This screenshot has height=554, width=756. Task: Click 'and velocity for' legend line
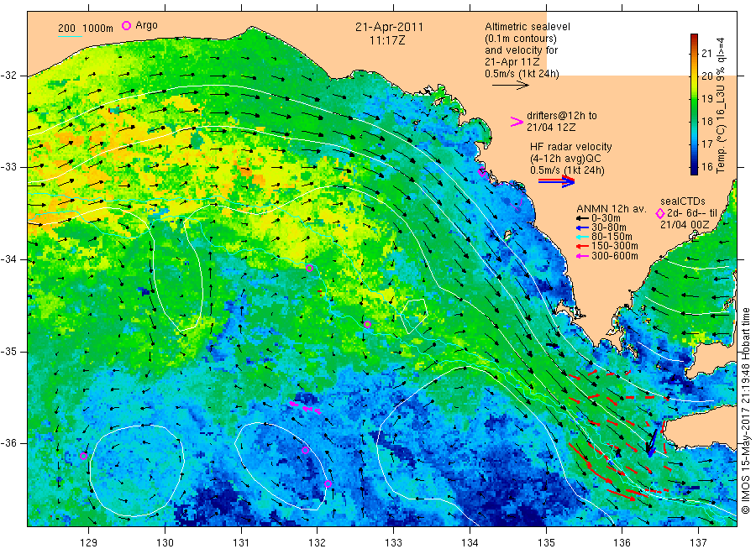tap(521, 50)
